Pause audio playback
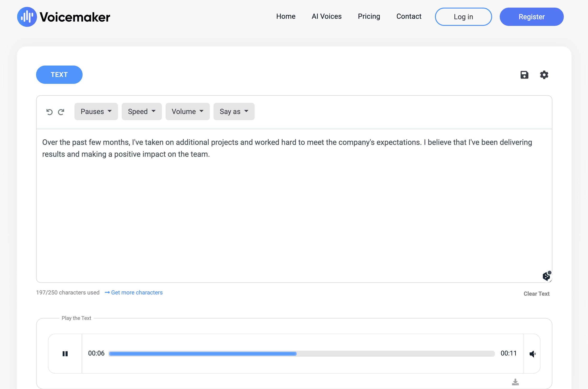 click(65, 354)
